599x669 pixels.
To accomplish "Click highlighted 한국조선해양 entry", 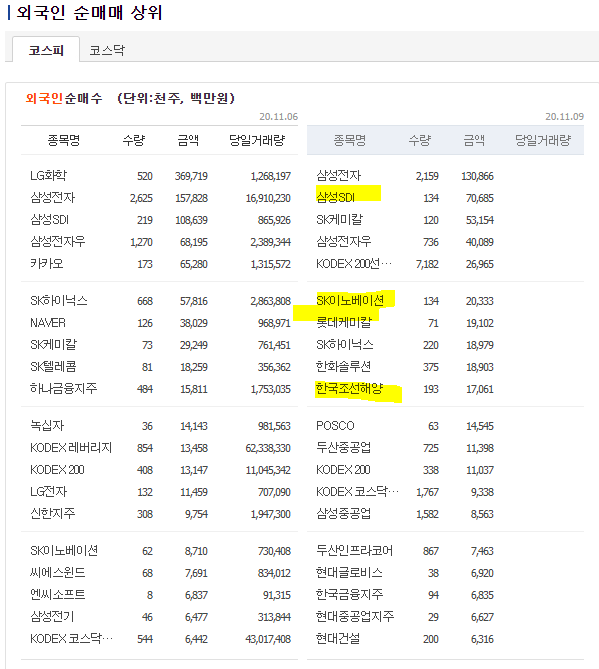I will coord(349,388).
